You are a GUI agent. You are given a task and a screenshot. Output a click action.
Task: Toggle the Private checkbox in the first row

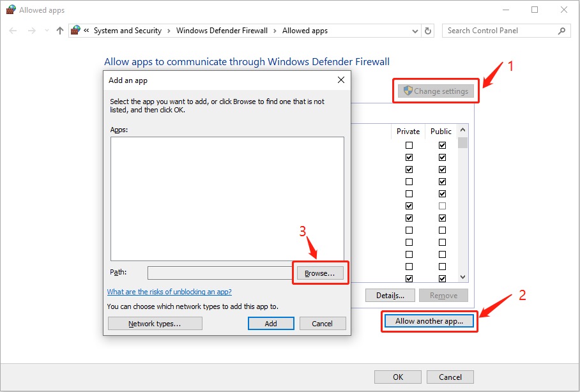[x=409, y=146]
